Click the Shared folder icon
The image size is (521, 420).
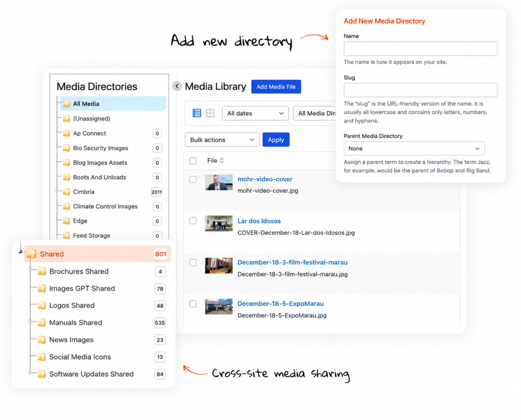[x=32, y=254]
